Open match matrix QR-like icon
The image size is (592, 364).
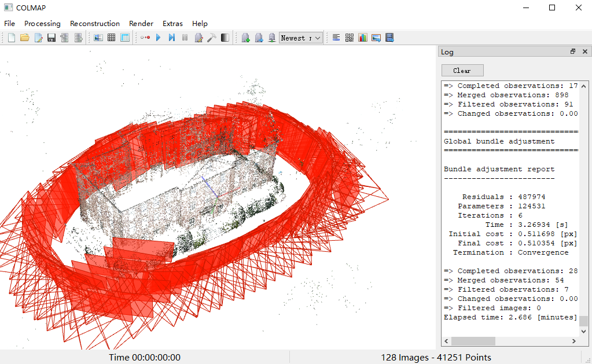tap(350, 38)
